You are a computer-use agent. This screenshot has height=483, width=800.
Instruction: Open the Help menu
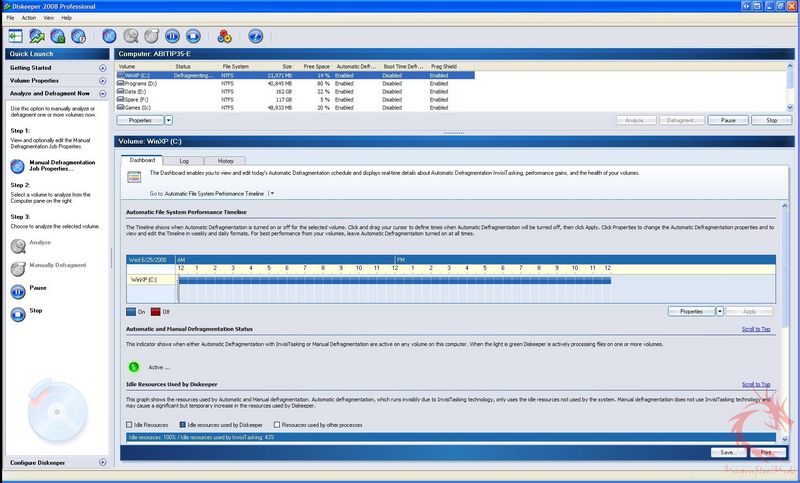tap(66, 18)
